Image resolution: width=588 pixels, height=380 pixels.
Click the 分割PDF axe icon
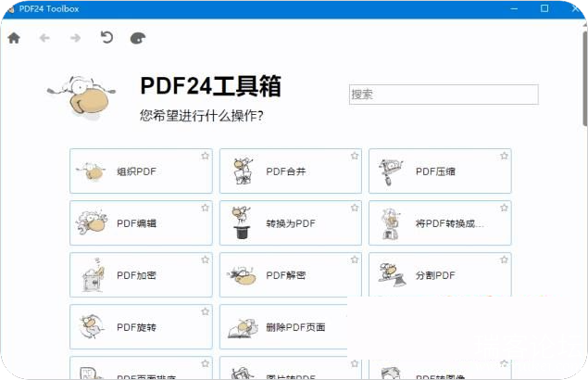click(392, 274)
